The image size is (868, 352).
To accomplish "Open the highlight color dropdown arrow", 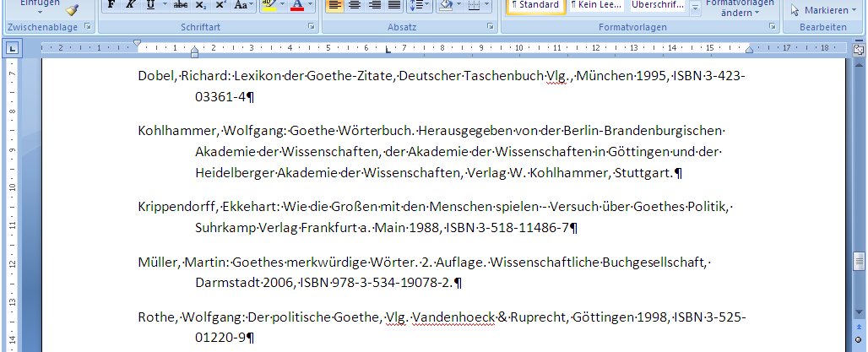I will point(283,5).
